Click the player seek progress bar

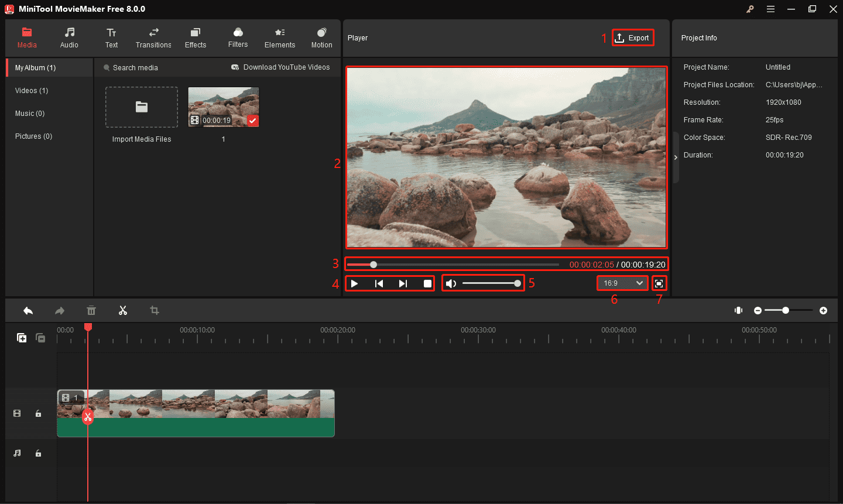[x=453, y=265]
